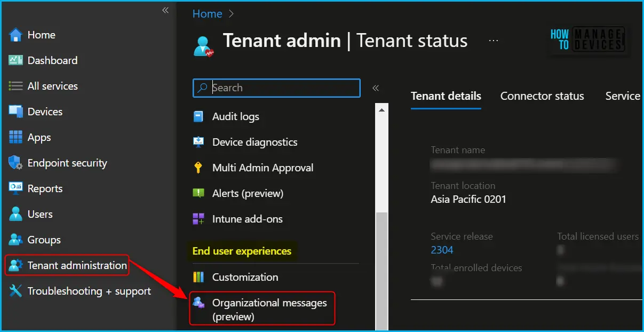This screenshot has width=644, height=332.
Task: Click the Intune add-ons icon
Action: coord(198,219)
